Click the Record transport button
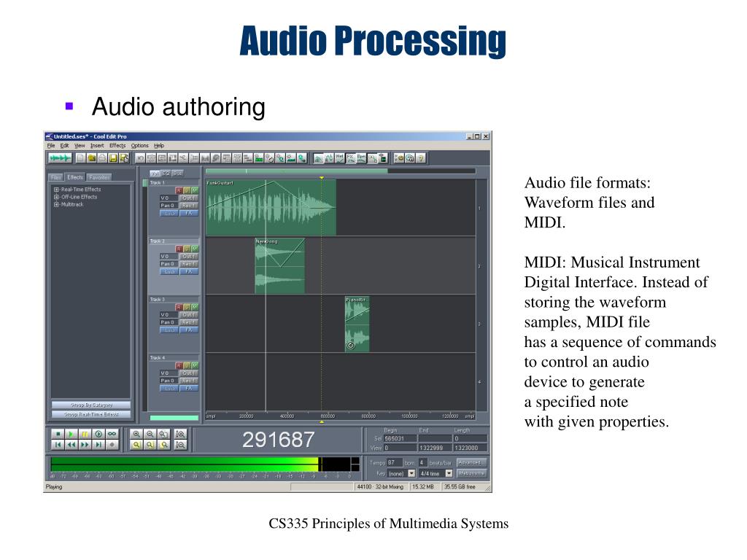Screen dimensions: 747x560 tap(112, 445)
